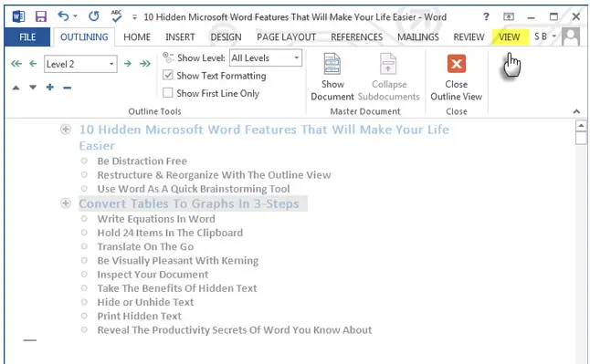The width and height of the screenshot is (590, 364).
Task: Click the vertical scrollbar up arrow
Action: [x=582, y=126]
